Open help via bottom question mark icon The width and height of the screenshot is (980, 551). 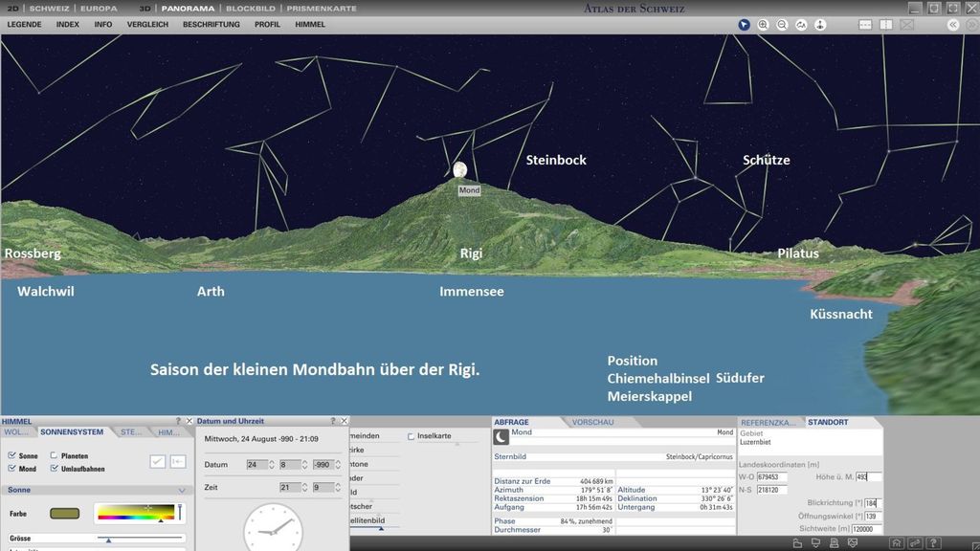point(933,543)
